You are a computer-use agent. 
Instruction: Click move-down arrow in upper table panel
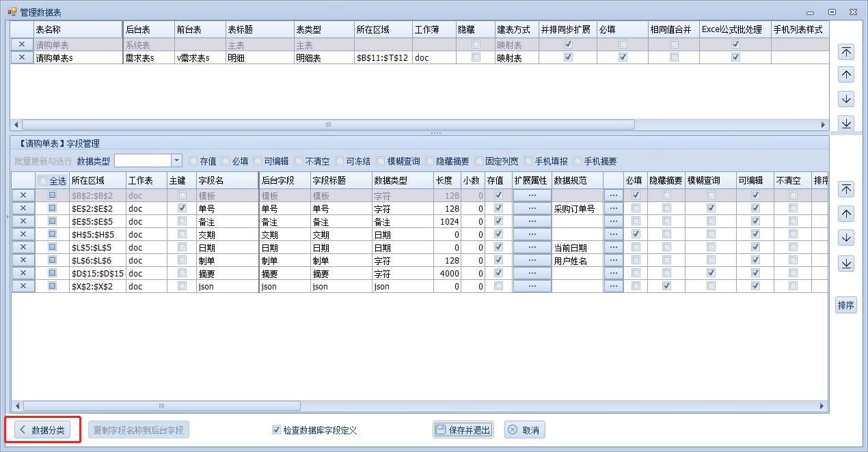coord(846,99)
